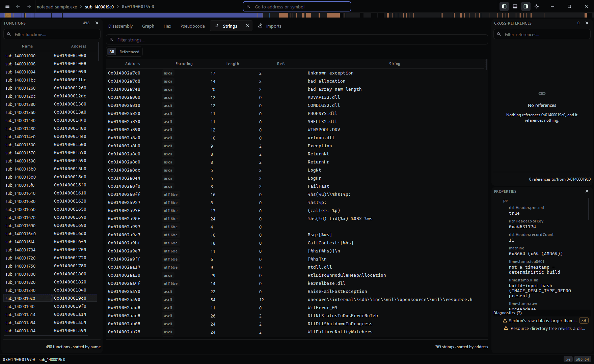Sort strings by Encoding column header
The width and height of the screenshot is (594, 364).
pos(184,64)
